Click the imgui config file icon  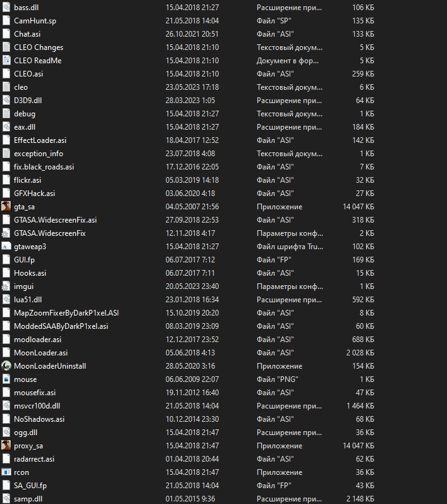[6, 286]
